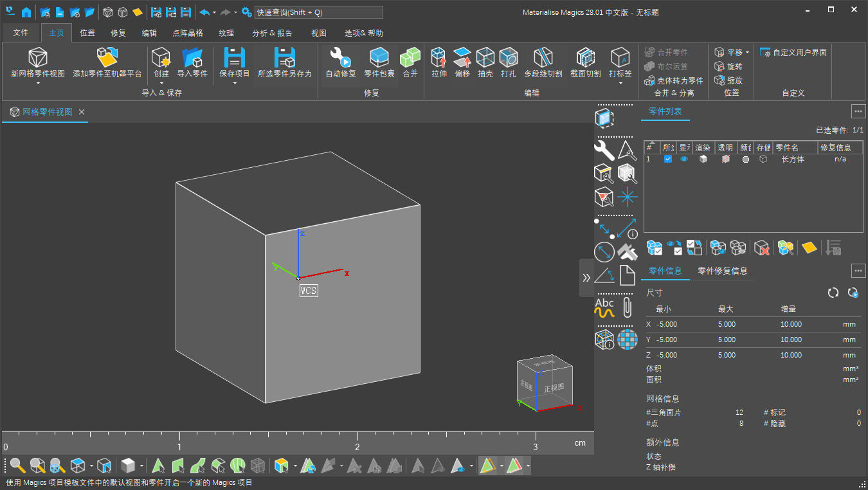
Task: Click the collapse panel double-chevron handle
Action: 586,278
